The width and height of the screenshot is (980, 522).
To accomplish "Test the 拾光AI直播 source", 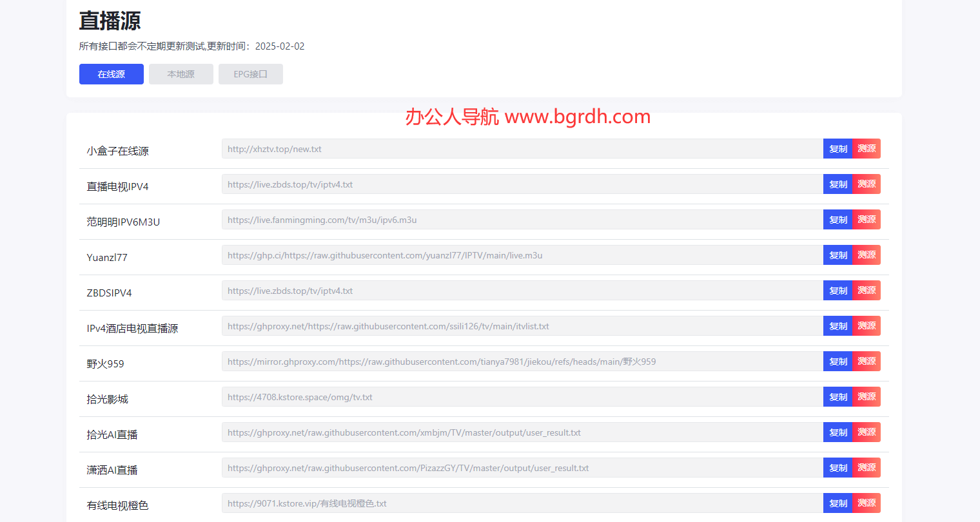I will (x=866, y=432).
